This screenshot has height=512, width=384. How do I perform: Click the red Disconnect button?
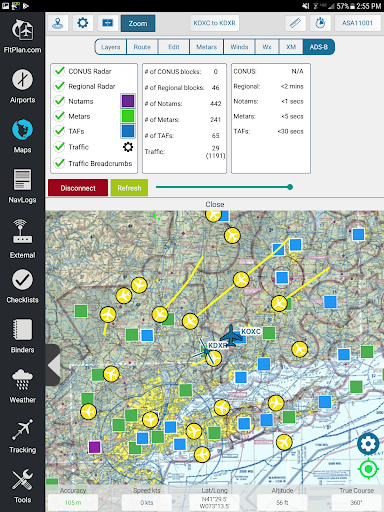pyautogui.click(x=78, y=188)
